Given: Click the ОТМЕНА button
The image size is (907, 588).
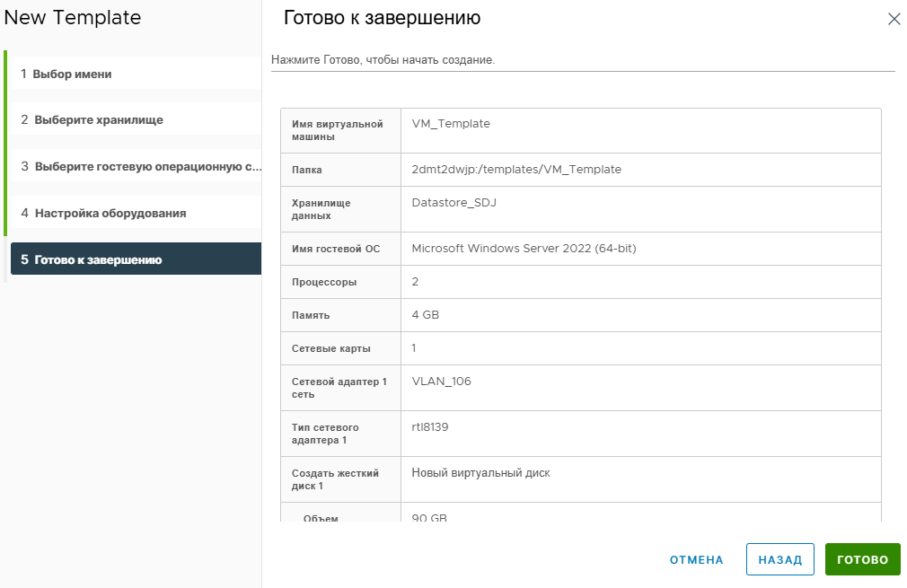Looking at the screenshot, I should [697, 559].
